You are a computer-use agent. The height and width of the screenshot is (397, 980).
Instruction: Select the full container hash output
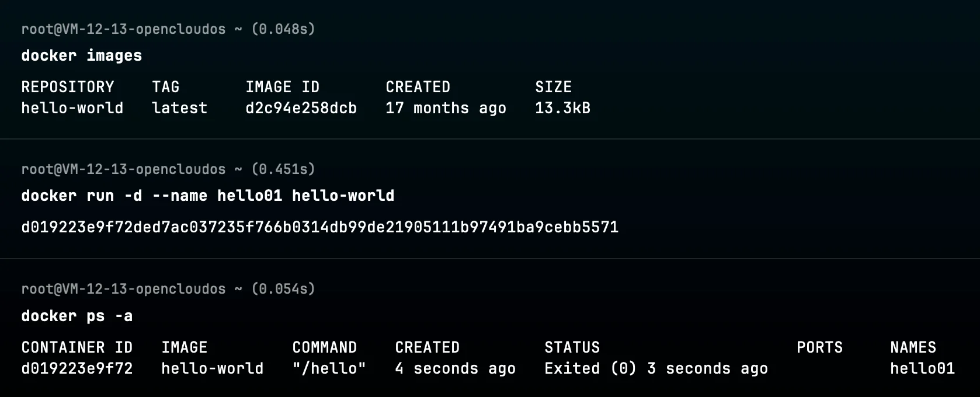click(319, 227)
